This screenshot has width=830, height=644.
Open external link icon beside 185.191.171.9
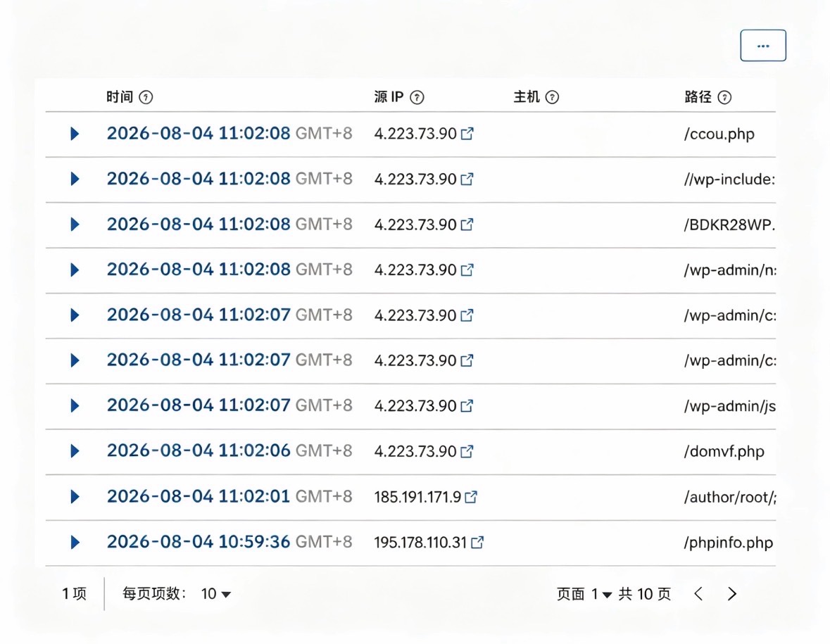click(x=471, y=497)
